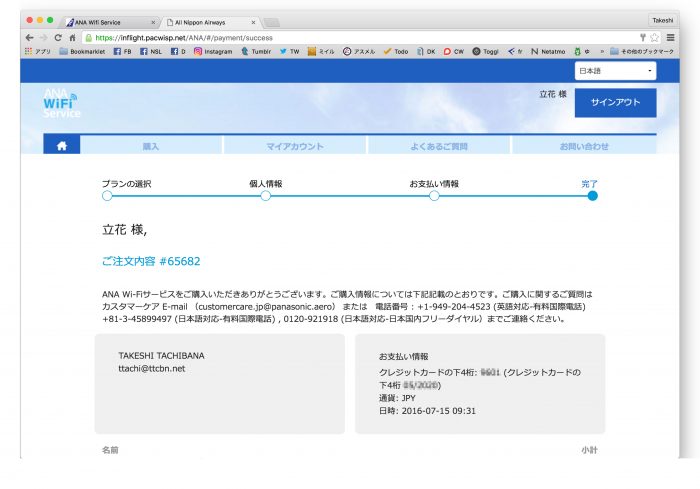Open the Netatmo bookmark
This screenshot has height=489, width=700.
coord(549,51)
